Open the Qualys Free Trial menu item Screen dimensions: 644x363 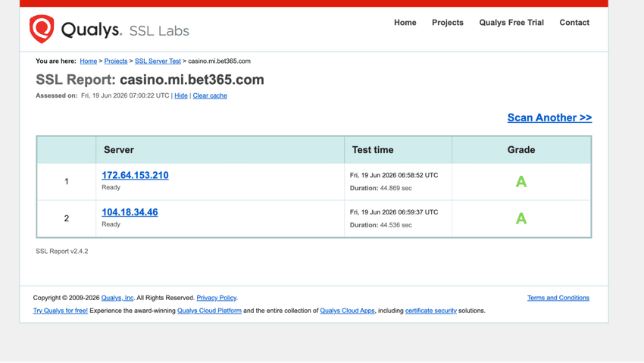point(511,23)
